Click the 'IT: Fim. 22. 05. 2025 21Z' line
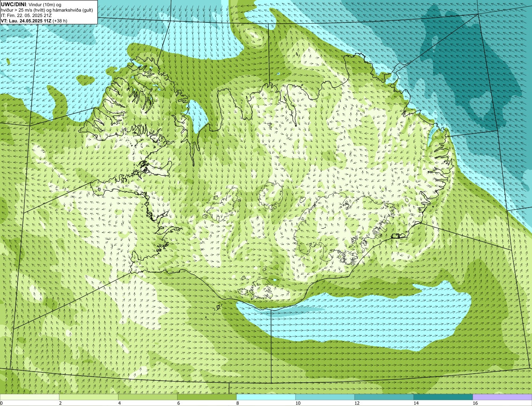Image resolution: width=532 pixels, height=406 pixels. pyautogui.click(x=26, y=15)
